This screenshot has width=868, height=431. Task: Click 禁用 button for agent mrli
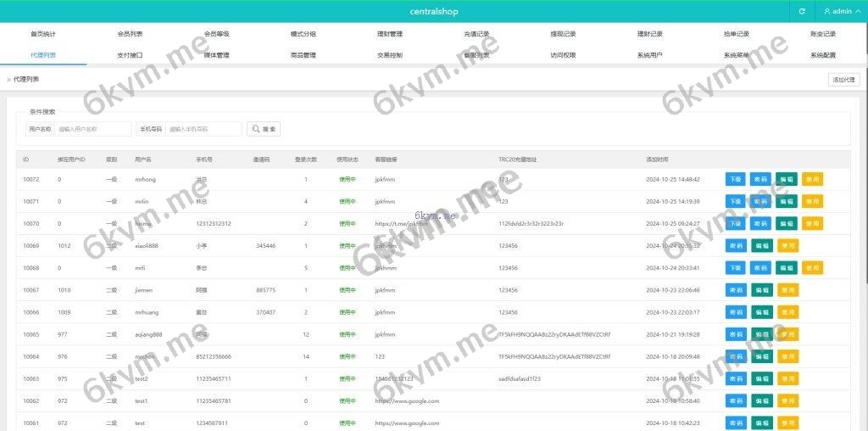(811, 267)
